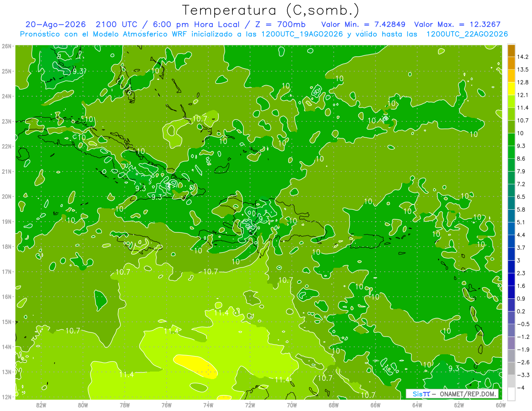
Task: Click the '26N' latitude axis label
Action: [7, 46]
